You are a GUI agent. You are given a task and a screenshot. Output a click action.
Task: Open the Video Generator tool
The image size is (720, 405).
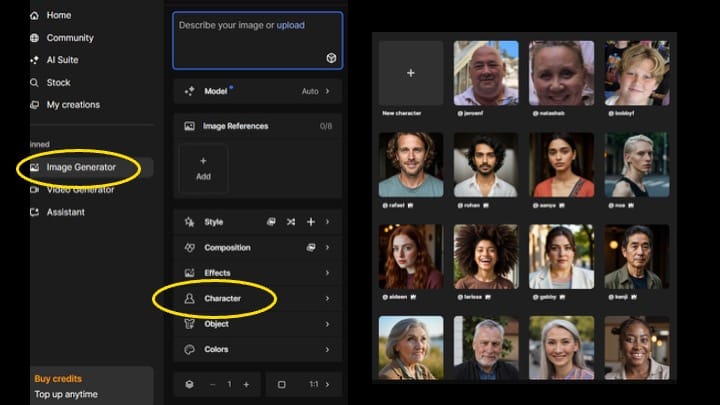(x=80, y=189)
